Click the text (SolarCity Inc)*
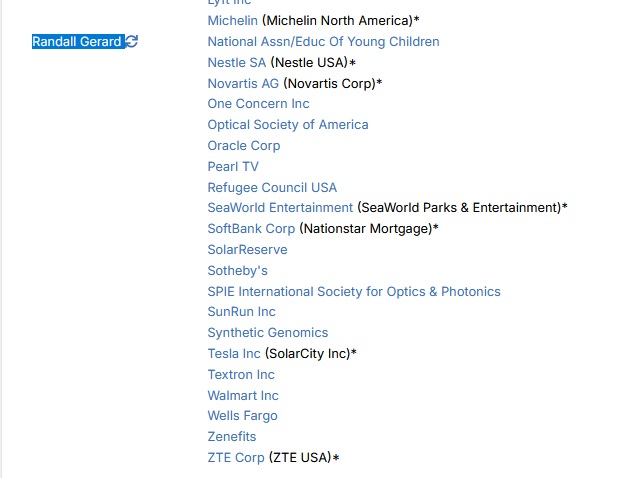Viewport: 625px width, 478px height. (311, 354)
